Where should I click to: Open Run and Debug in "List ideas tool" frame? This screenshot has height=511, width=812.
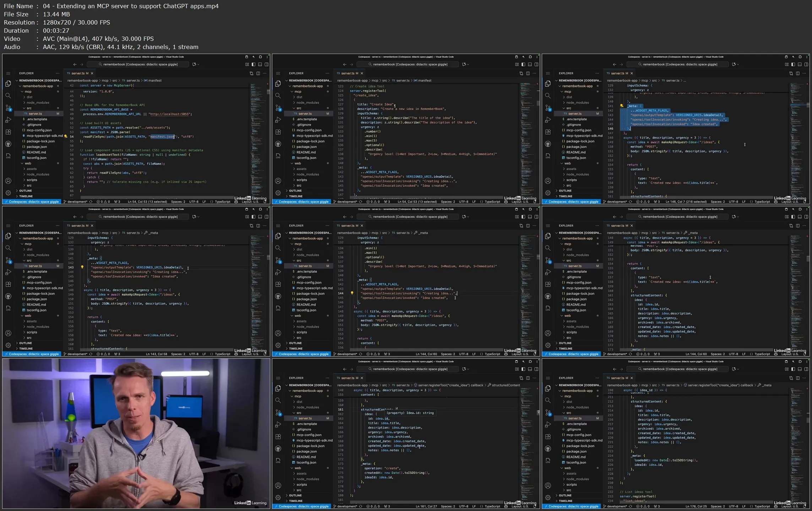coord(548,425)
